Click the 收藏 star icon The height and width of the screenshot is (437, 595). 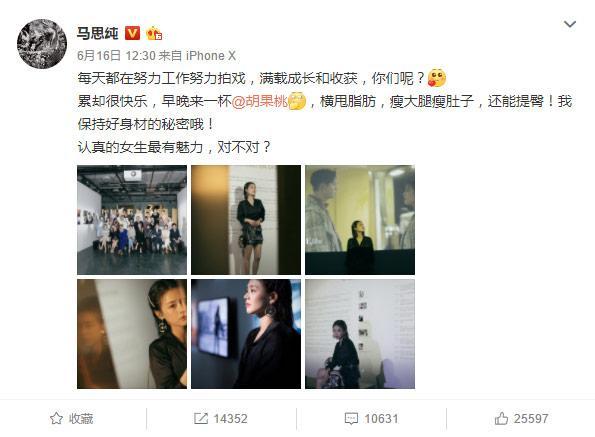(x=56, y=418)
